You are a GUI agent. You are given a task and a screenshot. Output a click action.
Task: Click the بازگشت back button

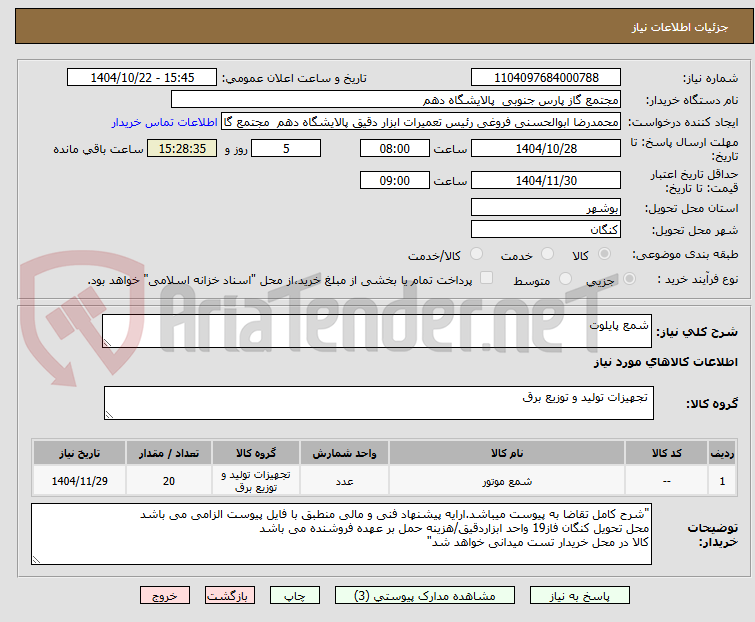[x=230, y=596]
